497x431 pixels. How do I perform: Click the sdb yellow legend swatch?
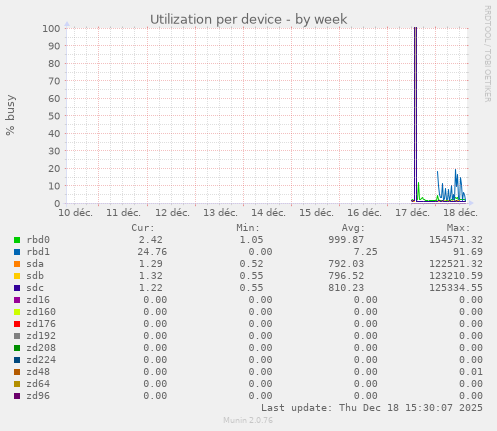(17, 276)
